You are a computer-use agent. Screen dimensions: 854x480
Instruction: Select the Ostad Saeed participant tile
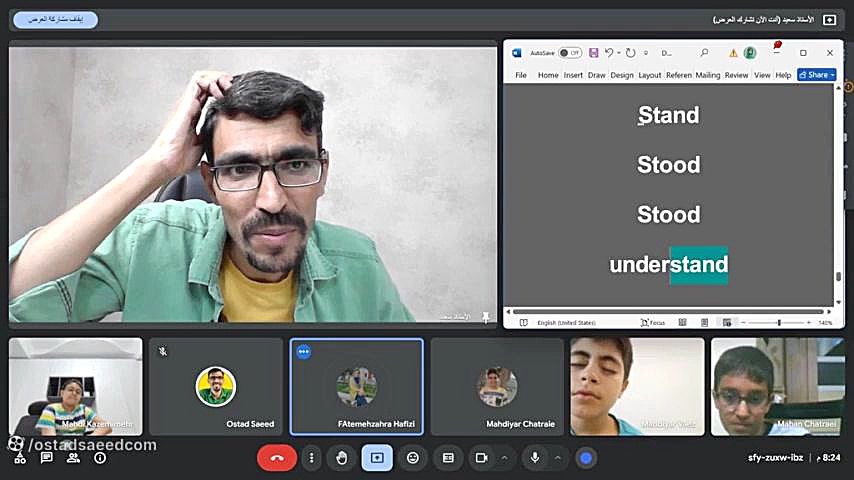point(216,386)
